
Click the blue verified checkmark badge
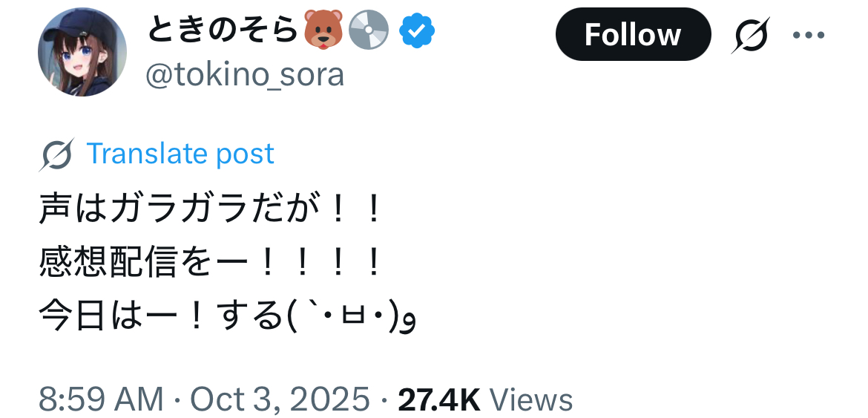417,30
